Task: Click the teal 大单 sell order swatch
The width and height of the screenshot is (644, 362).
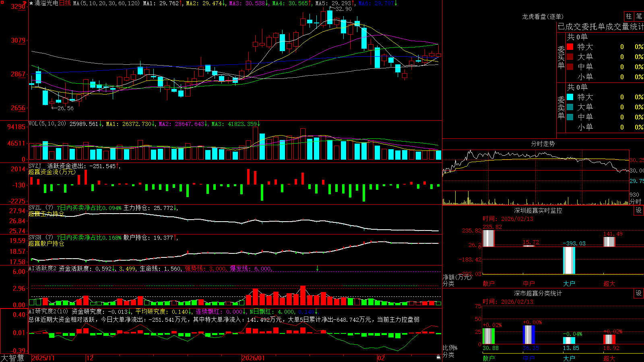Action: click(570, 107)
